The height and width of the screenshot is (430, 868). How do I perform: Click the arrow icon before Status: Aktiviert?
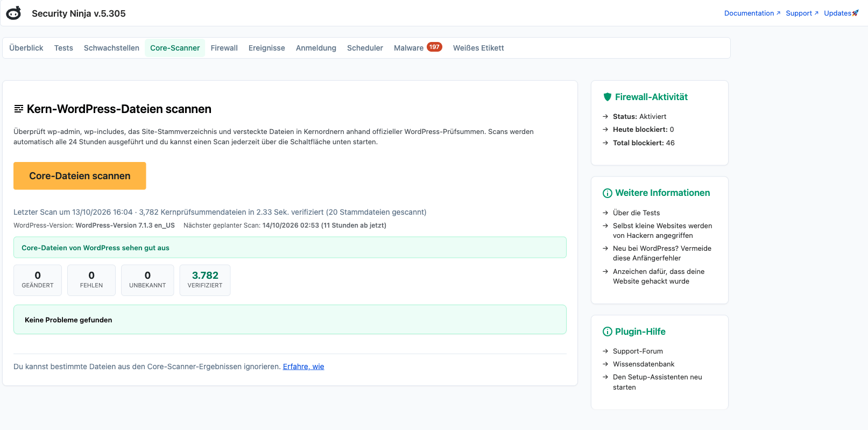[x=605, y=117]
